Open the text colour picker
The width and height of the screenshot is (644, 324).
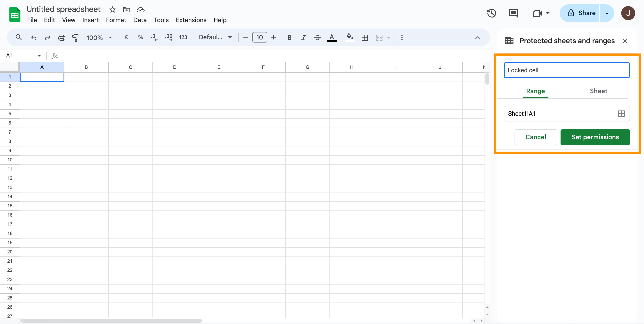click(332, 37)
